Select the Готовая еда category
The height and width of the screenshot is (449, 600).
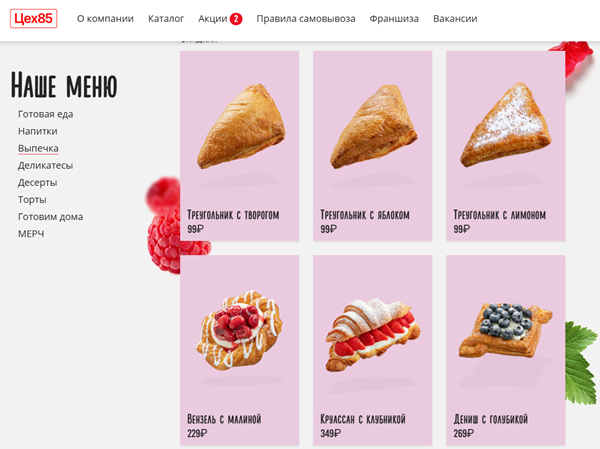pos(46,114)
